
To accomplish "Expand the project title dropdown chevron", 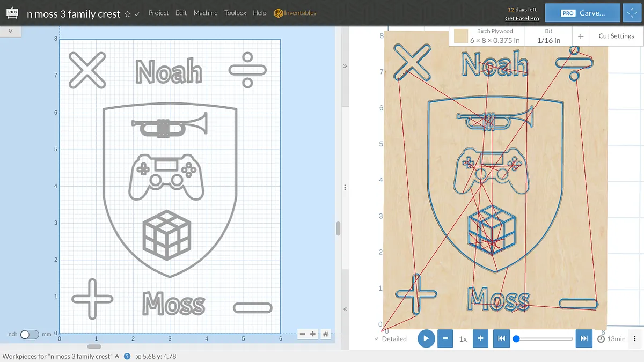I will pyautogui.click(x=137, y=14).
